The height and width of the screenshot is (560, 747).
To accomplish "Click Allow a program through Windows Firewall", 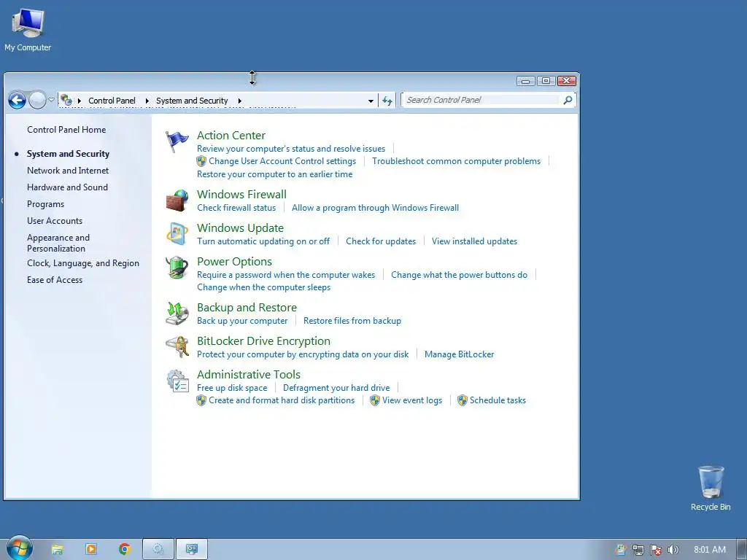I will [x=375, y=208].
